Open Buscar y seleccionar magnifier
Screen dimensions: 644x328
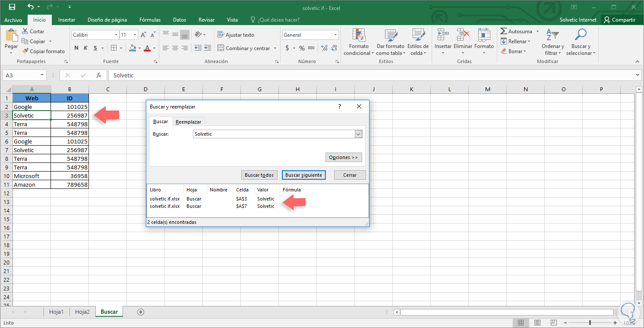(x=581, y=35)
